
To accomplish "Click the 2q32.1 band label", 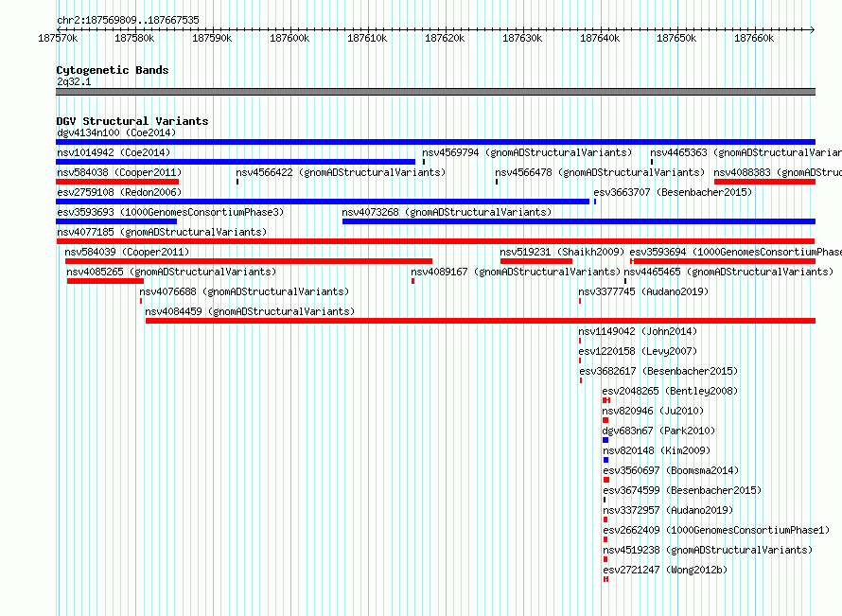I will [x=74, y=81].
